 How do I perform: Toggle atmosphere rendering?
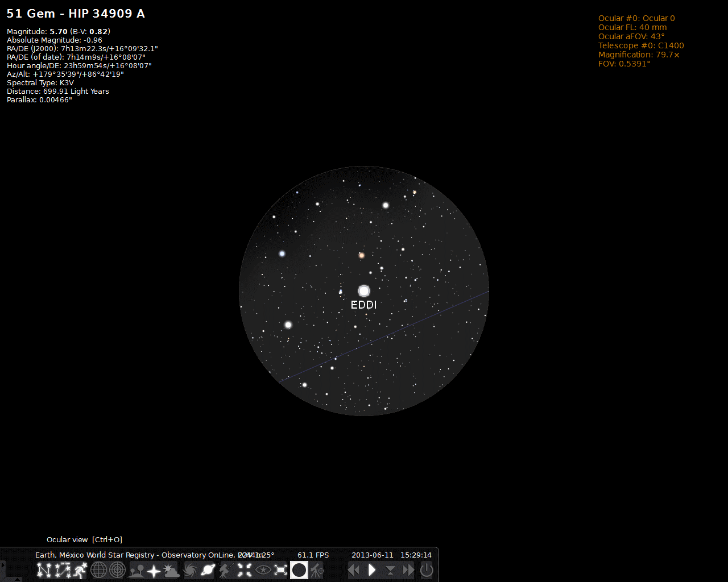172,570
